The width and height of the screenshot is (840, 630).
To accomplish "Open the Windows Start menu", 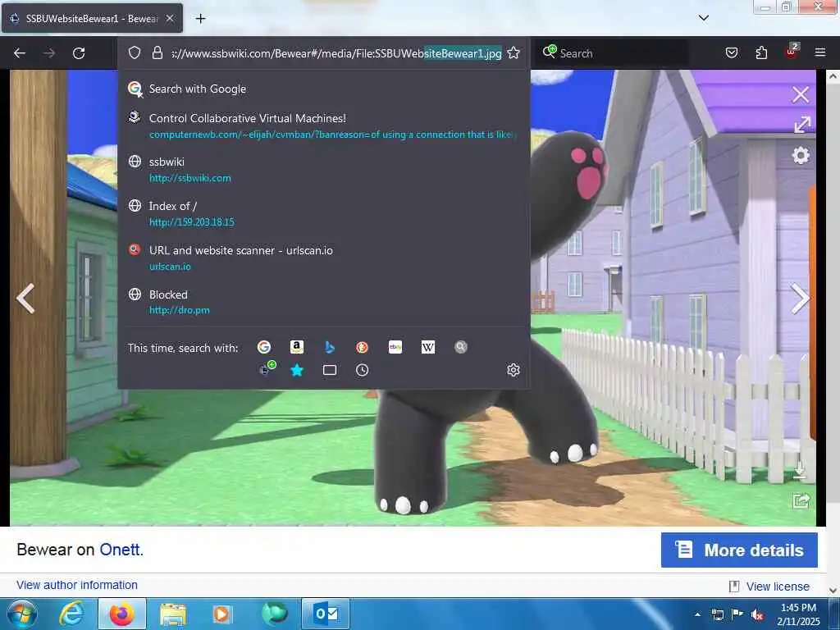I will (x=21, y=614).
